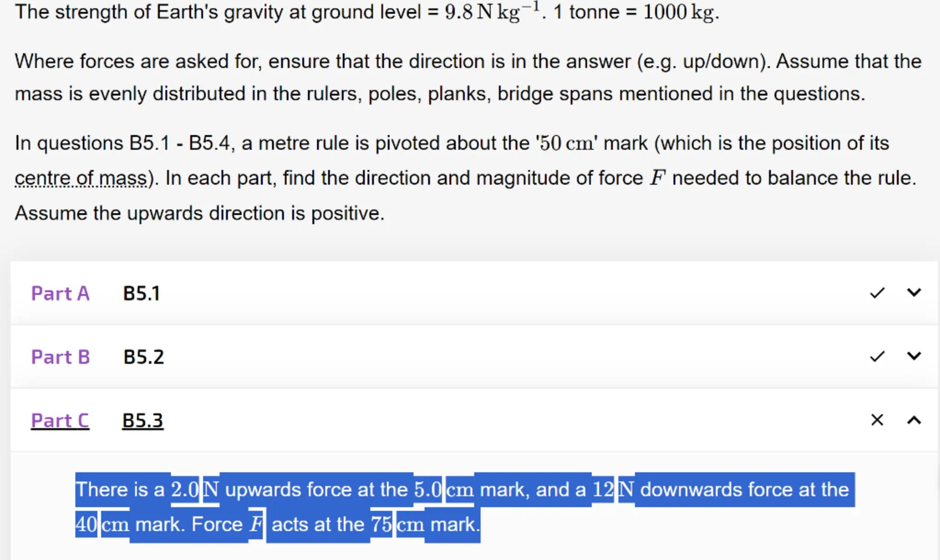This screenshot has height=560, width=940.
Task: Expand Part A with its down chevron
Action: (914, 293)
